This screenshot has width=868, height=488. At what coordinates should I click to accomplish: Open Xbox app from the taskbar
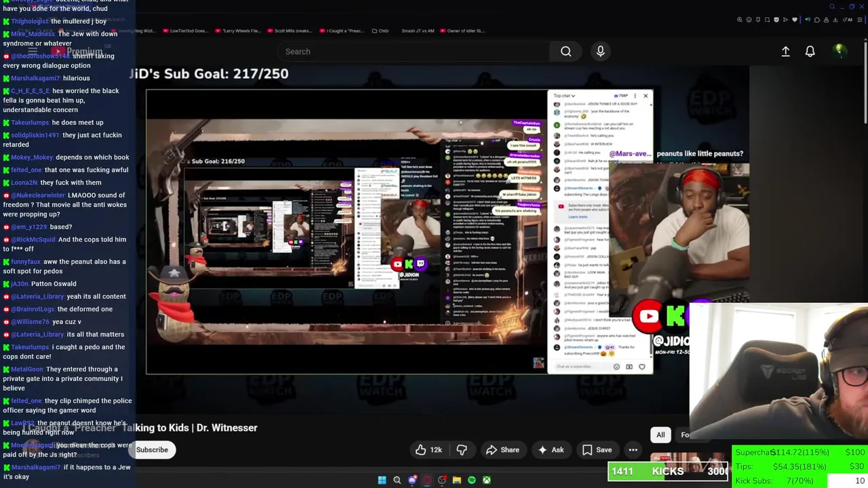pyautogui.click(x=486, y=480)
